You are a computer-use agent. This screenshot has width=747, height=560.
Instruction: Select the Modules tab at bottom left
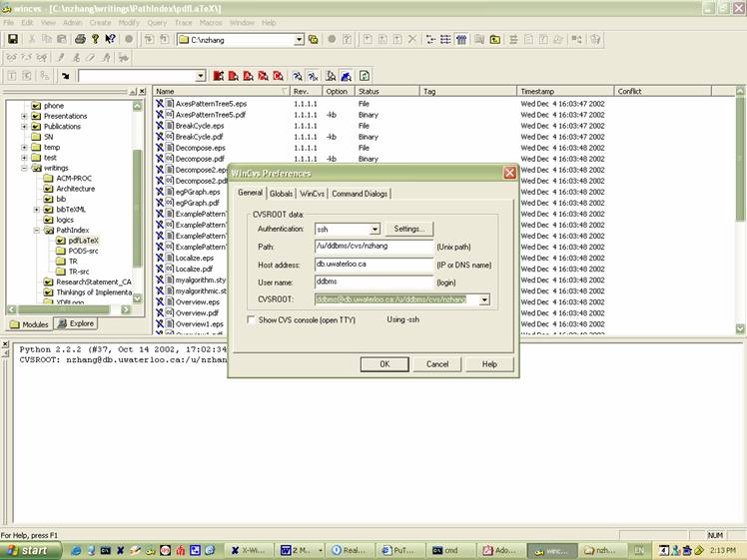[29, 324]
